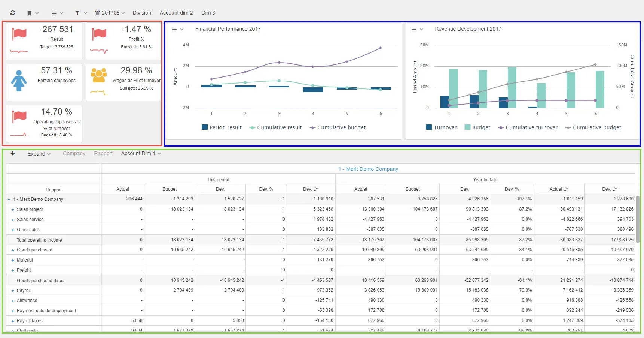Click the down arrow icon beside Expand
This screenshot has width=644, height=338.
[x=13, y=153]
